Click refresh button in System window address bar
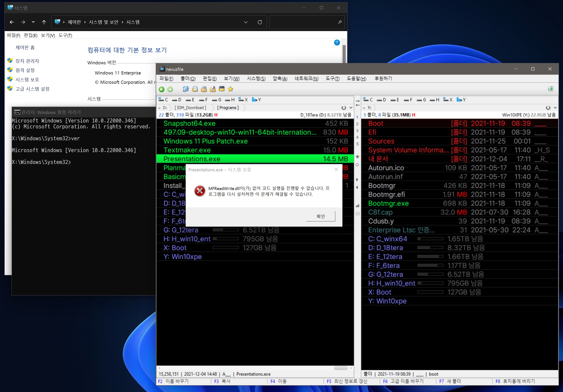Viewport: 563px width, 392px height. pos(260,22)
